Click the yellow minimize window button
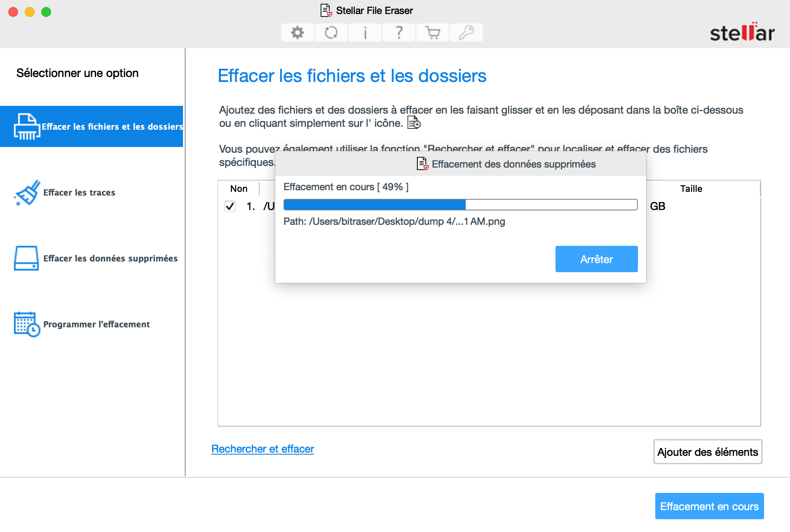Screen dimensions: 790x532 pyautogui.click(x=30, y=12)
